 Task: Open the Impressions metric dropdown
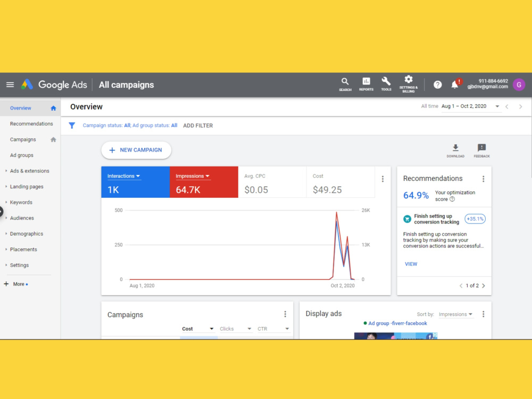click(x=193, y=176)
